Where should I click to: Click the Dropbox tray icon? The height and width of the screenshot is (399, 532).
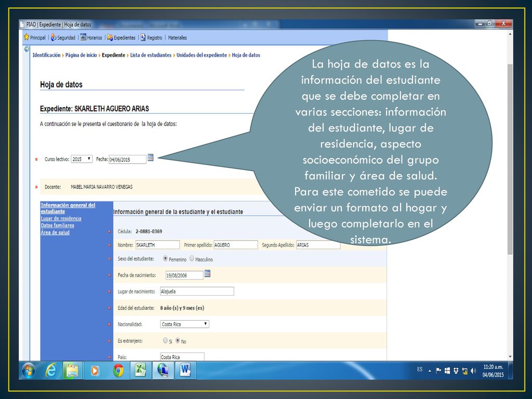coord(456,371)
